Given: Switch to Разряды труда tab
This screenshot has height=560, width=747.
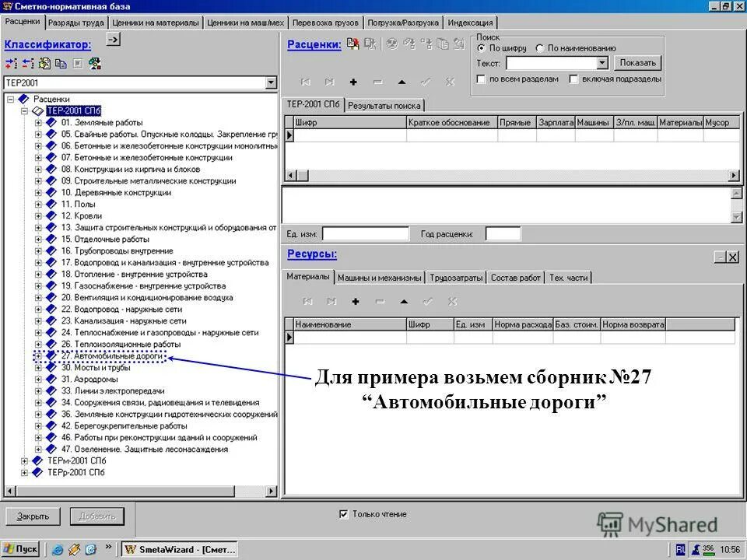Looking at the screenshot, I should click(x=76, y=23).
